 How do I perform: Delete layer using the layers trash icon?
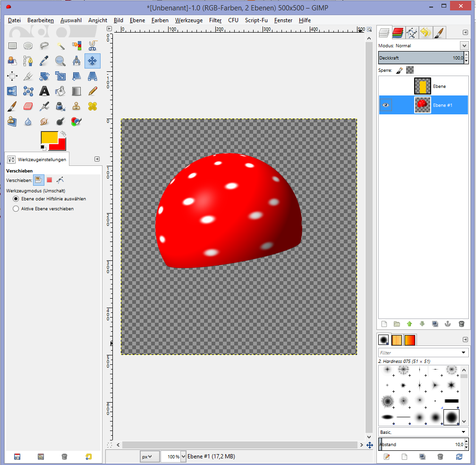pyautogui.click(x=461, y=324)
